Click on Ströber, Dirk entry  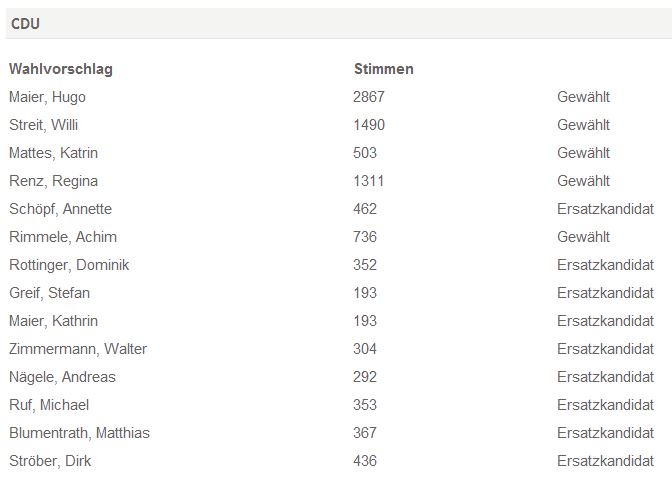click(50, 461)
